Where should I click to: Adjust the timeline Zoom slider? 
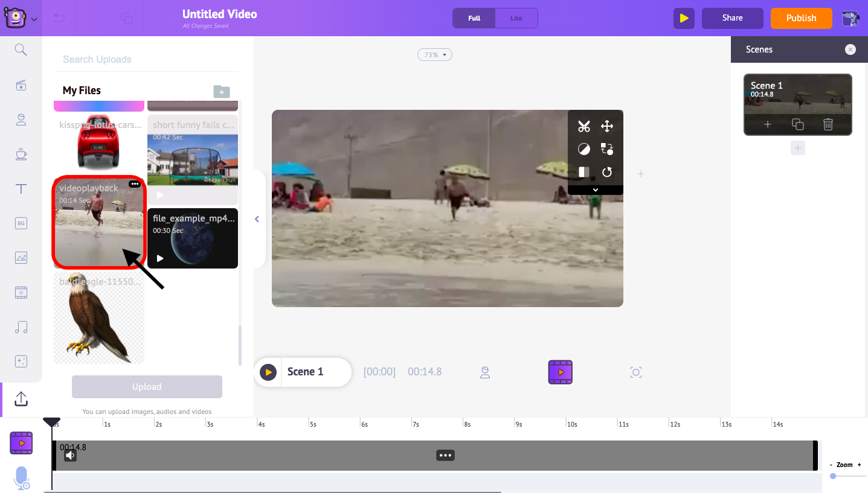834,476
